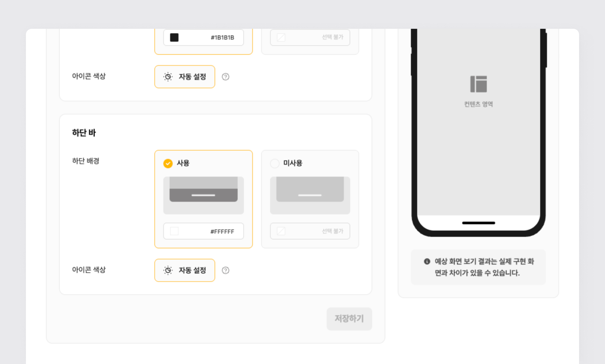
Task: Click the disabled swatch icon in top 선택 불가 field
Action: [281, 37]
